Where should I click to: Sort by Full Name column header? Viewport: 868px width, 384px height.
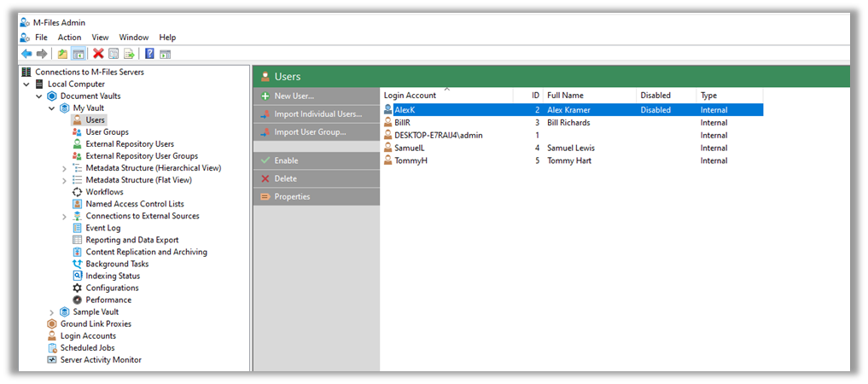point(590,96)
